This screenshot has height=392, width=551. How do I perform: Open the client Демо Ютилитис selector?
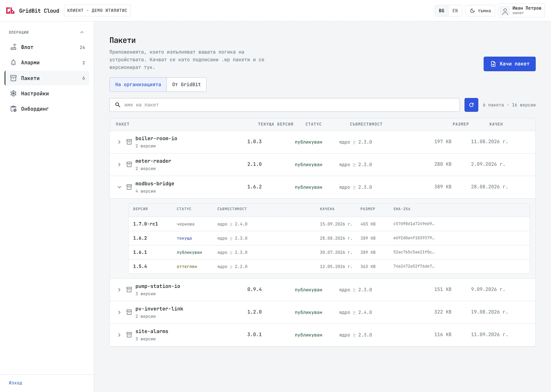point(97,11)
